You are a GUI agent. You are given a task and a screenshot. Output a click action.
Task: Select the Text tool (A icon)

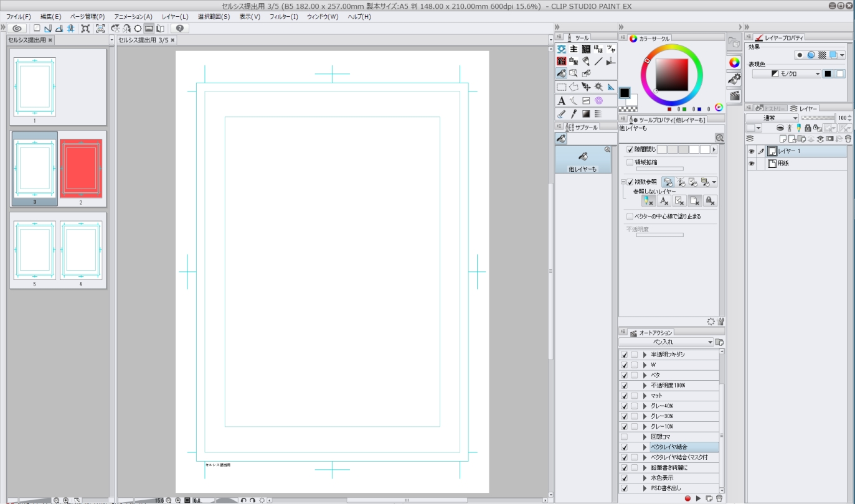[x=561, y=101]
